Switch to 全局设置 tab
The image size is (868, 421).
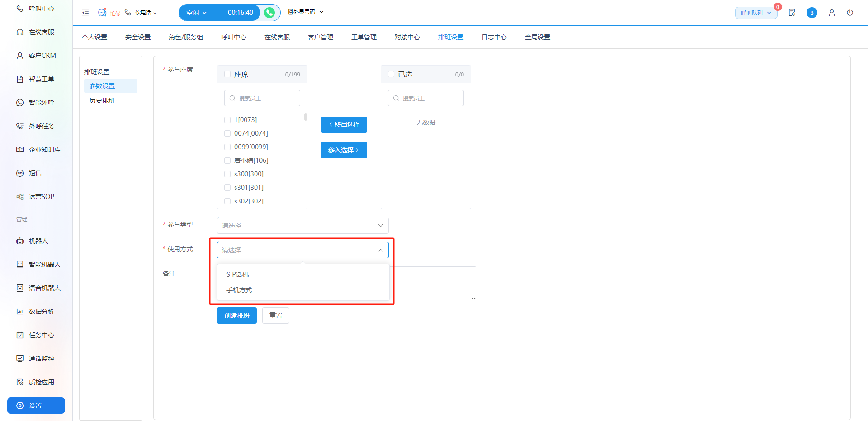pos(538,37)
